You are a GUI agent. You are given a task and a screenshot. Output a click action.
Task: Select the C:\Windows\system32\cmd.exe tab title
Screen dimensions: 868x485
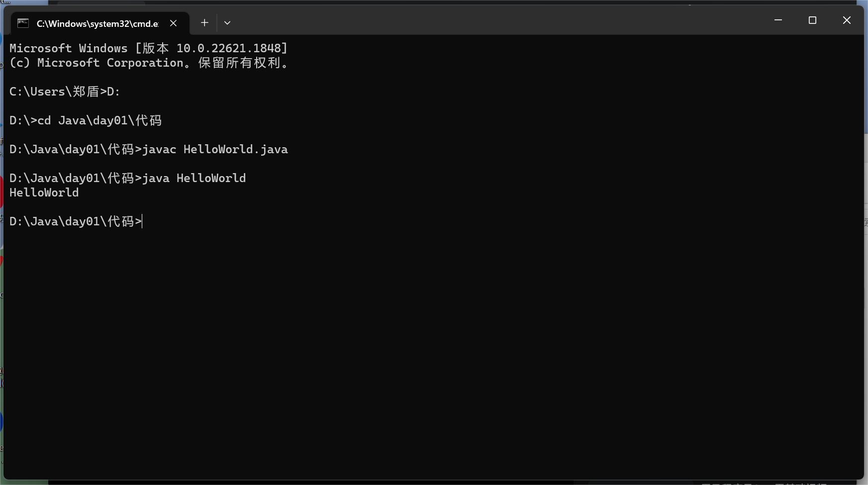click(97, 23)
